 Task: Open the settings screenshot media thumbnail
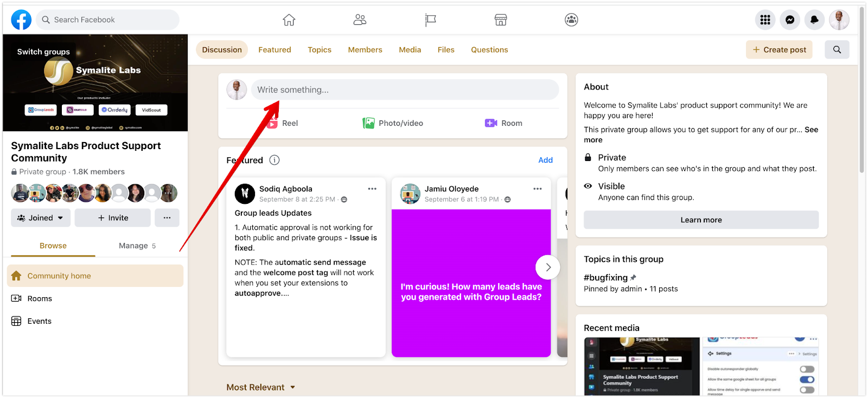pyautogui.click(x=761, y=367)
